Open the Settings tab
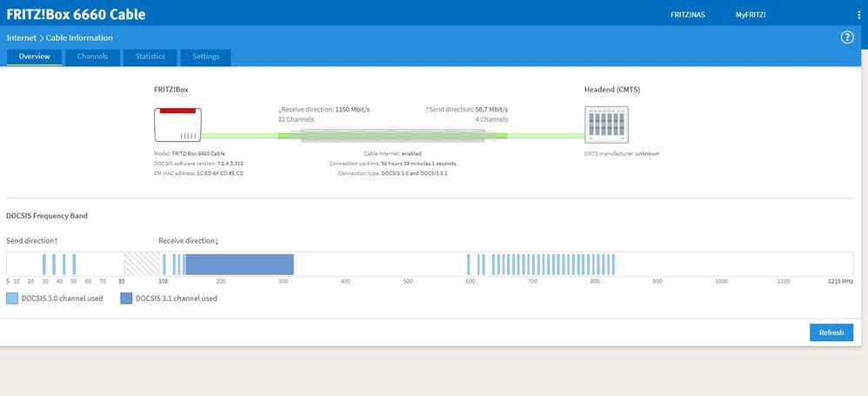868x396 pixels. tap(206, 57)
